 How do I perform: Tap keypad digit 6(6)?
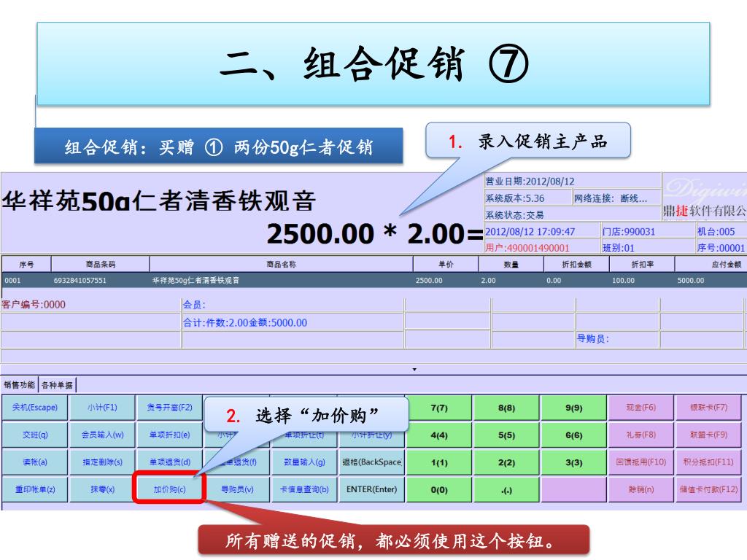[573, 435]
